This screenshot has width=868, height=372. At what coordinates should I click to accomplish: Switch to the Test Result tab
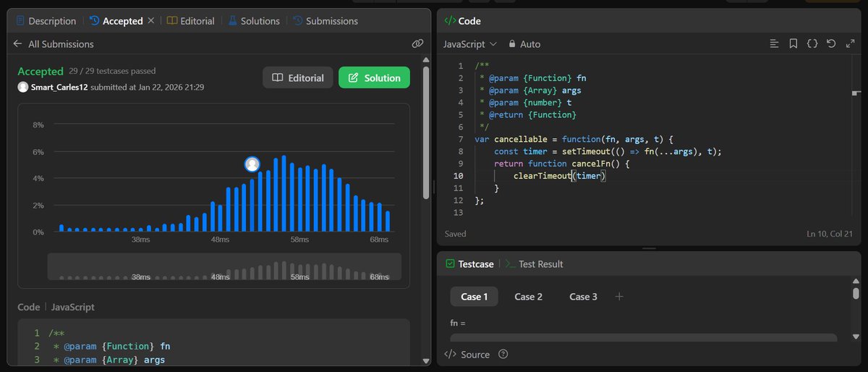coord(534,264)
